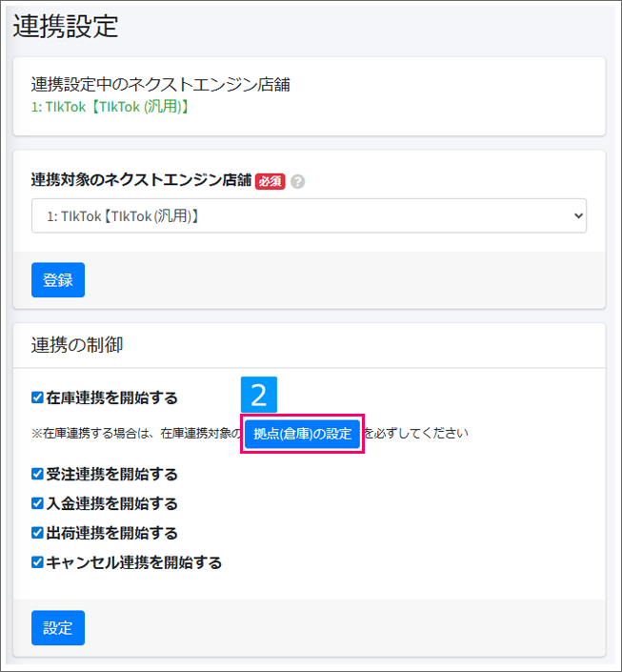
Task: Click the red 必須 required badge
Action: [x=270, y=181]
